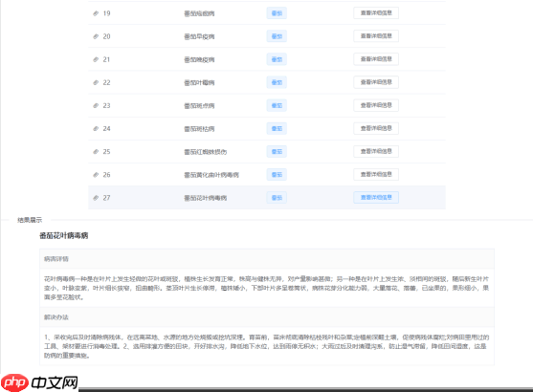
Task: Click row number 25
Action: point(107,151)
